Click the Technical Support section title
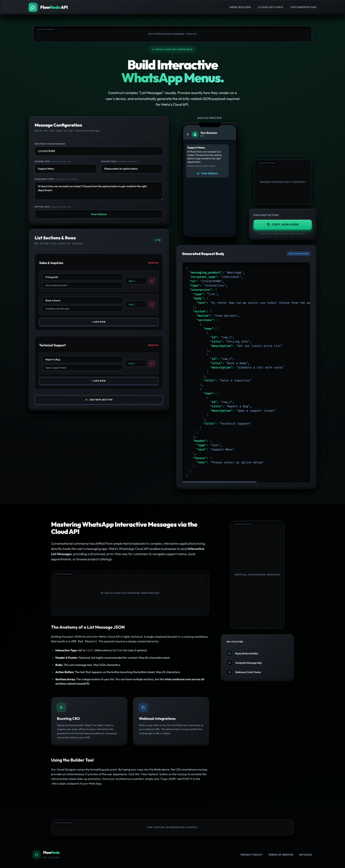Viewport: 345px width, 868px height. click(53, 345)
